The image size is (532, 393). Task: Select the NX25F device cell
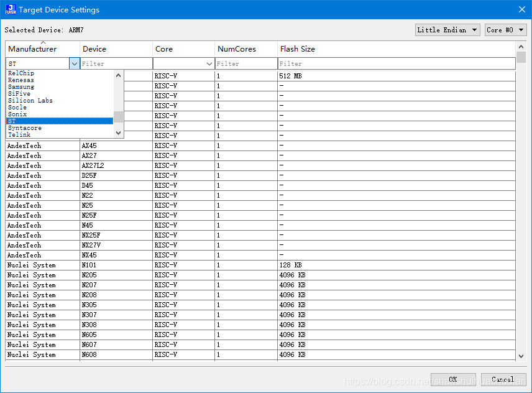pos(116,235)
